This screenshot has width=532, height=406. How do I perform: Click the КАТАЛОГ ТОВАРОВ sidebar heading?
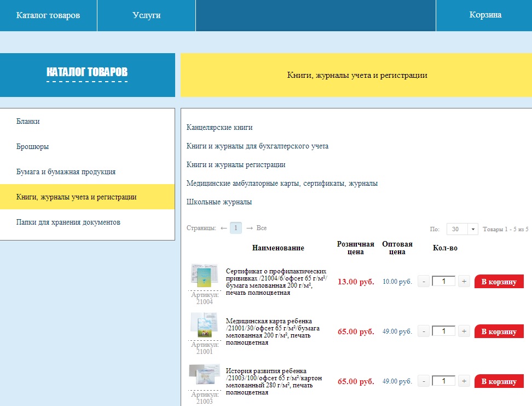coord(87,72)
